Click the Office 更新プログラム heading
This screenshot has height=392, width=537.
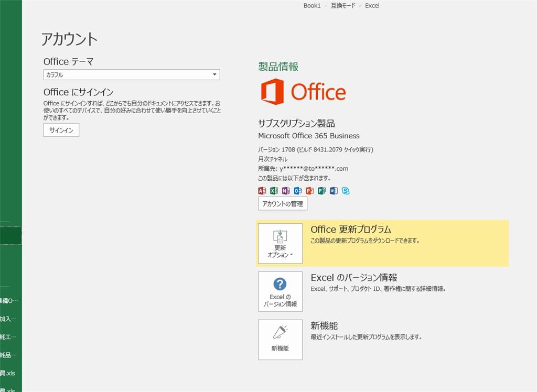(351, 230)
